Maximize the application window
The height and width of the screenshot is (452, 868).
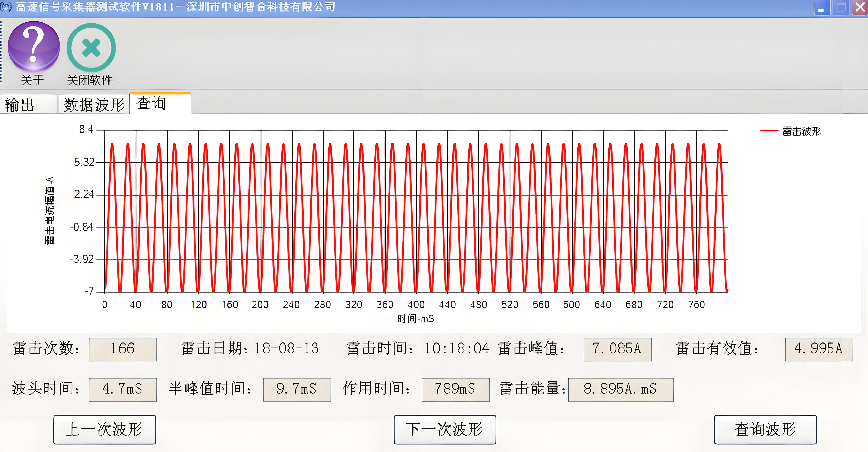click(841, 7)
